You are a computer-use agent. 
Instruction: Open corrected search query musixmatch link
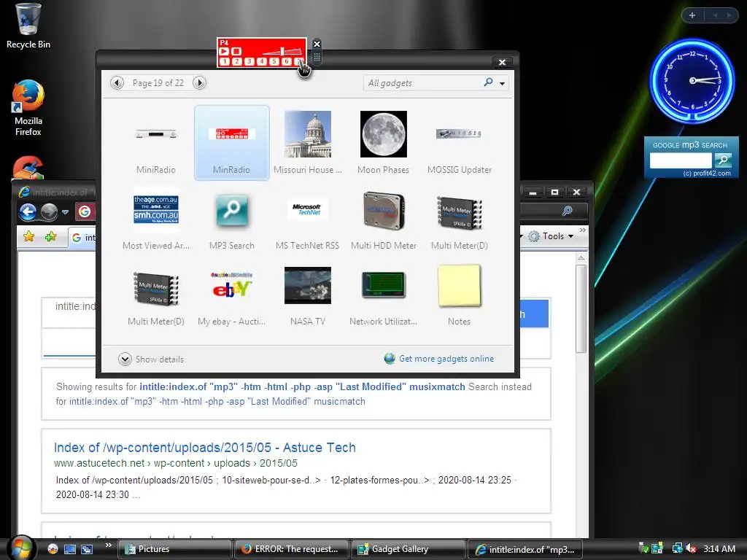[x=302, y=386]
